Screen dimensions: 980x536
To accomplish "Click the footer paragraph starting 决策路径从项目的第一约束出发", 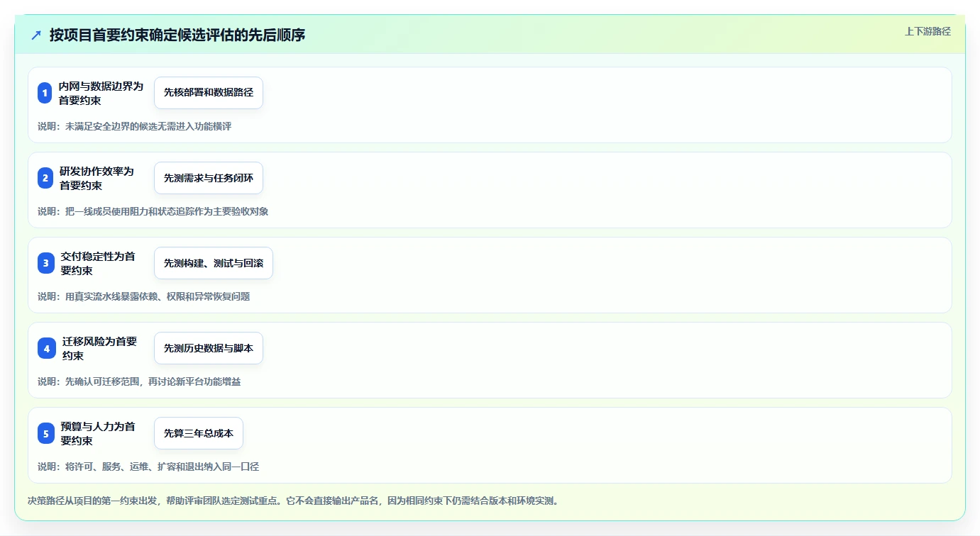I will pos(293,501).
